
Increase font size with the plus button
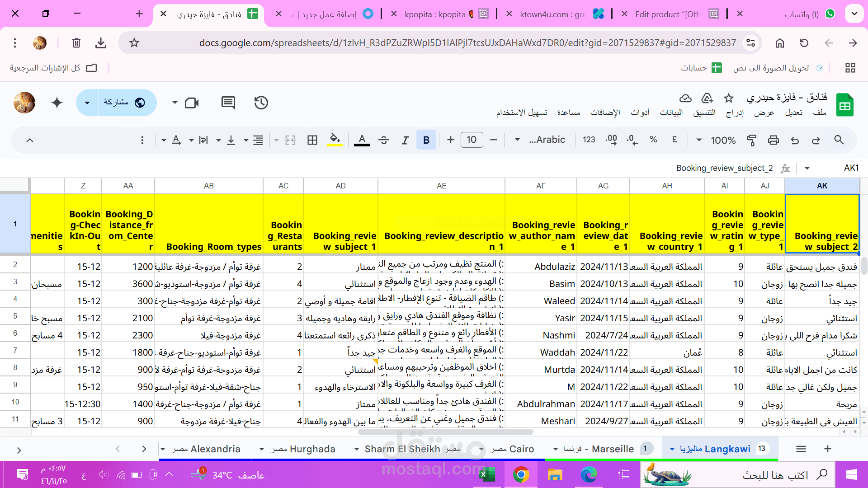point(451,140)
